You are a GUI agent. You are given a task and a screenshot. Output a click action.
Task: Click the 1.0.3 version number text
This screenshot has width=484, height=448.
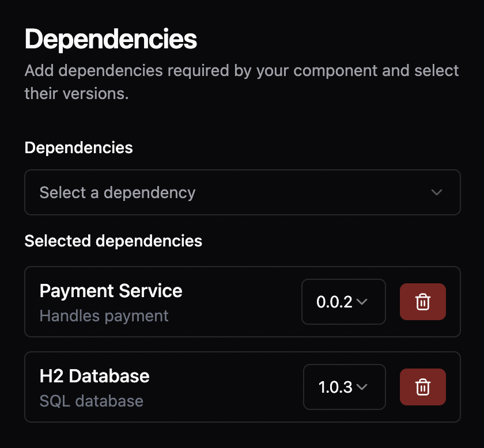[335, 387]
